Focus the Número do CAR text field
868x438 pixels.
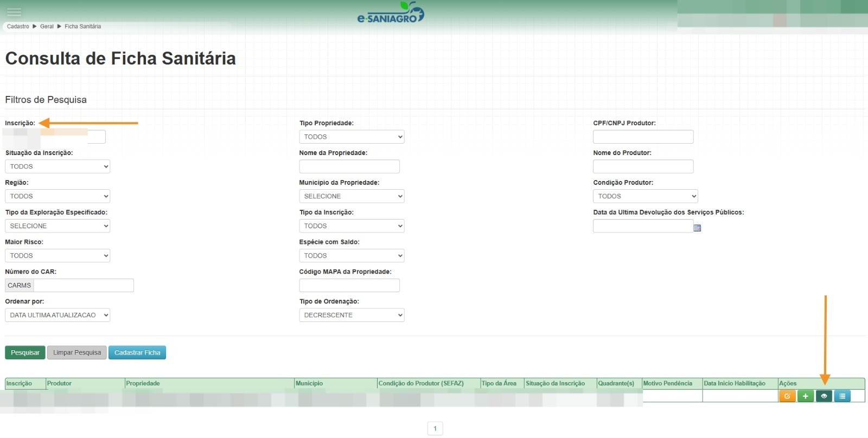click(84, 285)
